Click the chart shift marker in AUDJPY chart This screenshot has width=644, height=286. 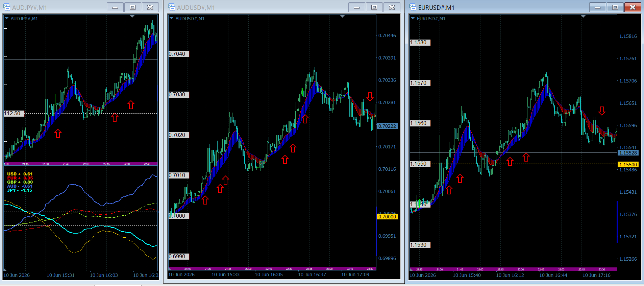(132, 16)
